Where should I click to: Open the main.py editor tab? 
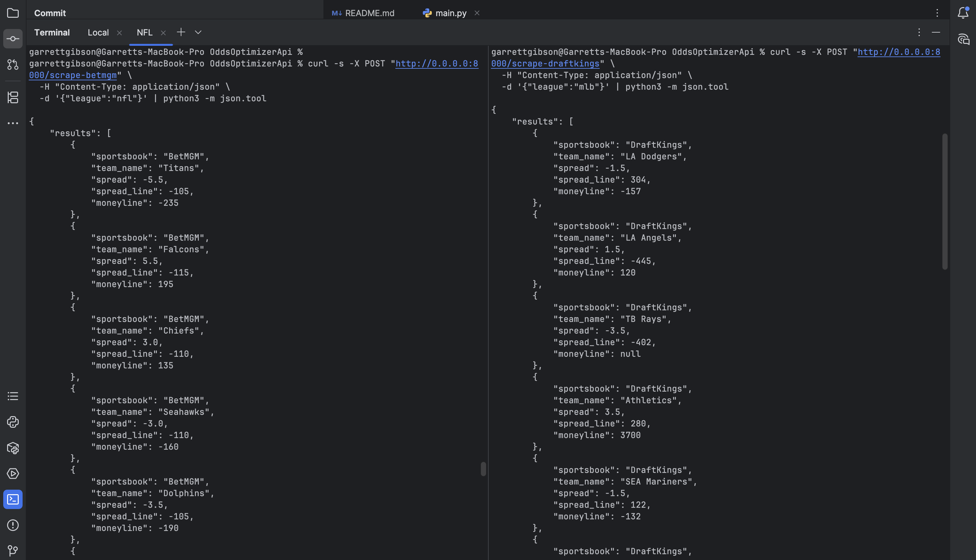coord(444,13)
